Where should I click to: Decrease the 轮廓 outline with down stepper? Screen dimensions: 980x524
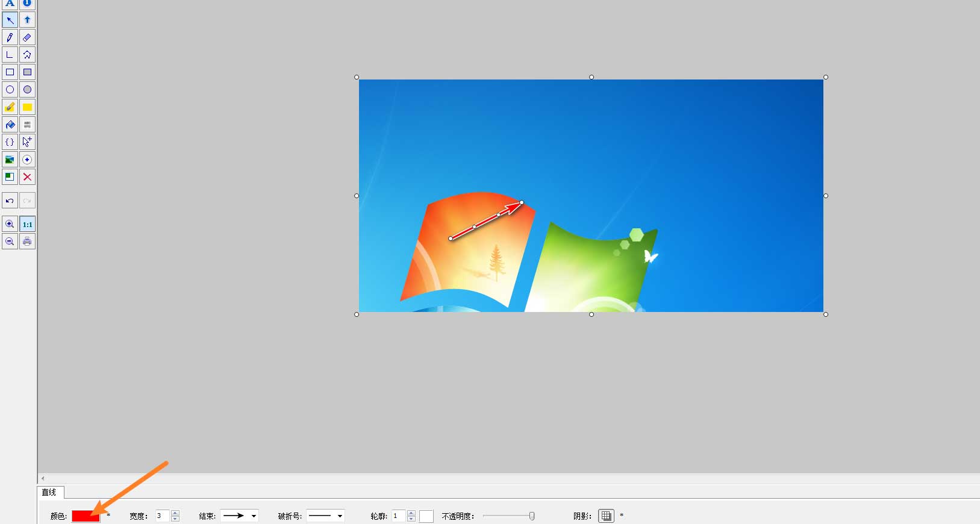pyautogui.click(x=411, y=519)
